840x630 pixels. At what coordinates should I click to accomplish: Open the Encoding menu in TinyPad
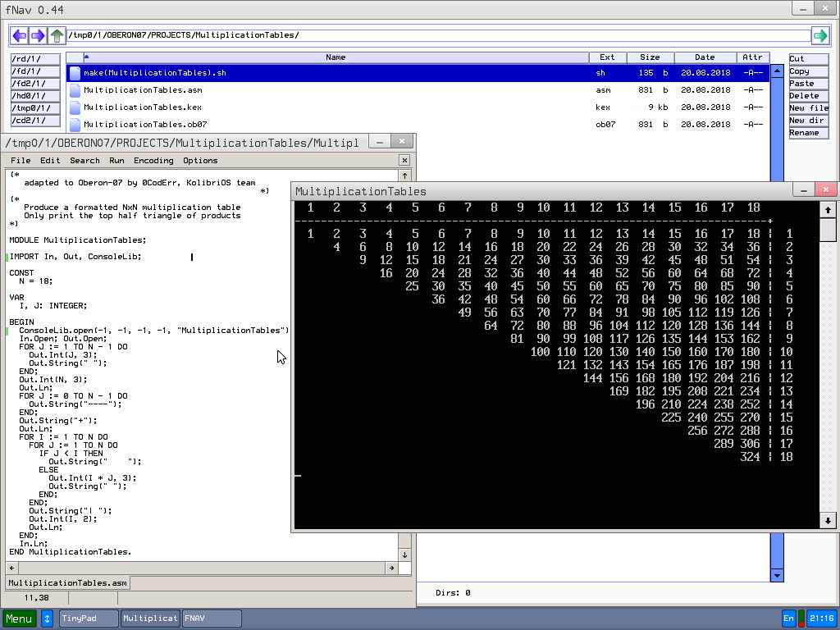click(153, 161)
